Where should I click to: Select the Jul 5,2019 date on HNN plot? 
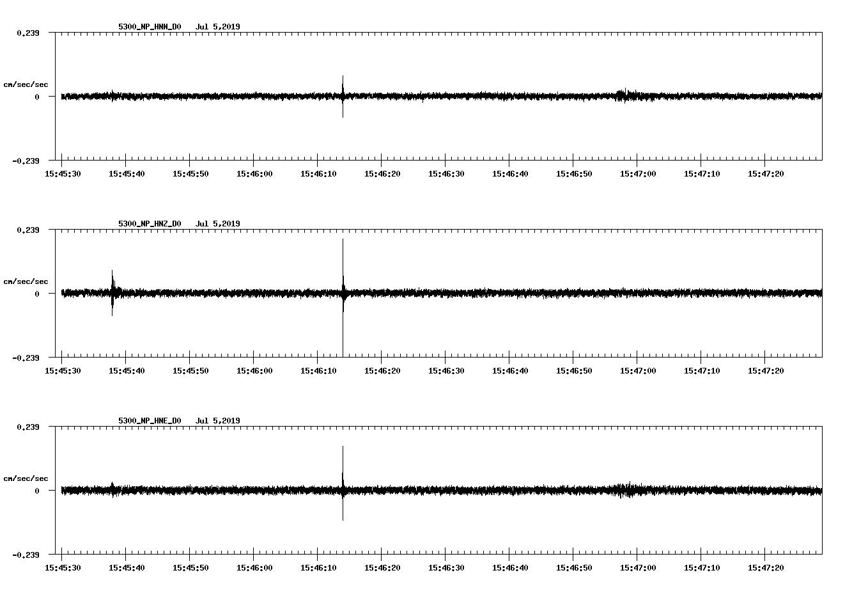218,27
